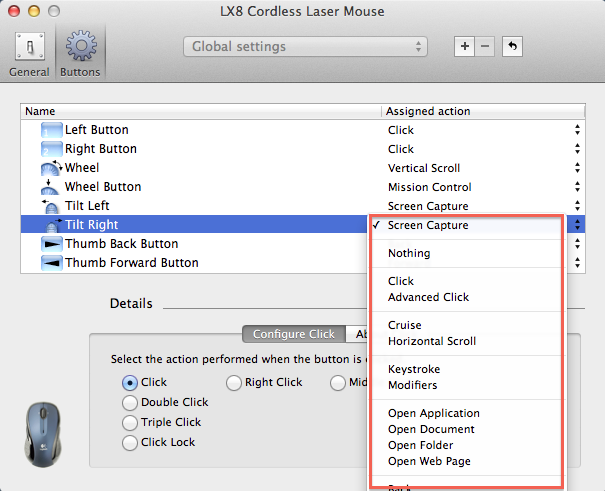
Task: Select the Left Button row
Action: coord(303,130)
